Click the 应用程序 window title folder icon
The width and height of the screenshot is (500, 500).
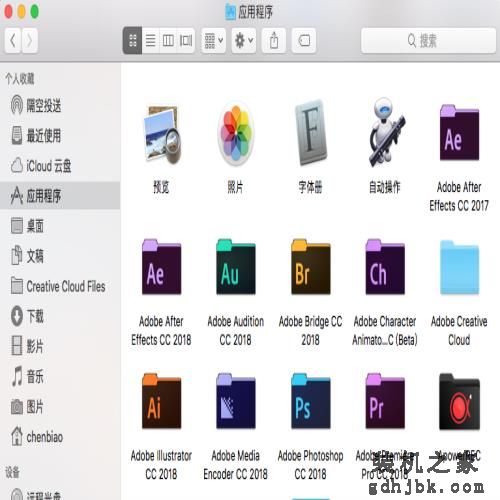[230, 12]
